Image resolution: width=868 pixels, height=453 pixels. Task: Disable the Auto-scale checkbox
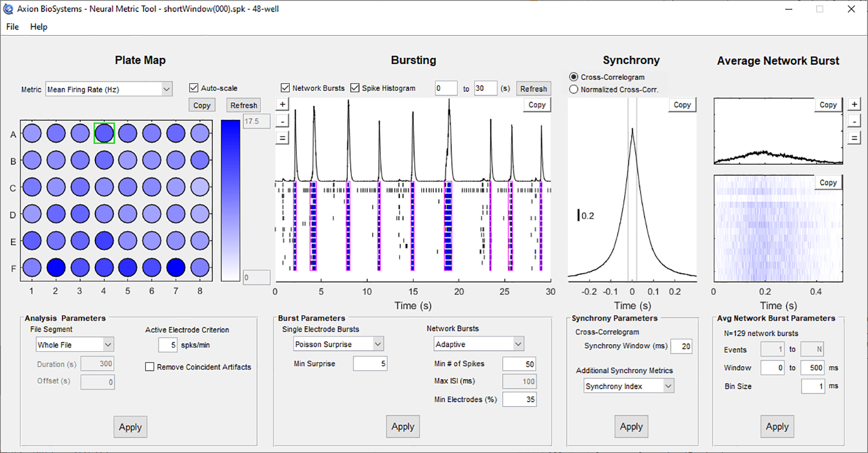194,88
